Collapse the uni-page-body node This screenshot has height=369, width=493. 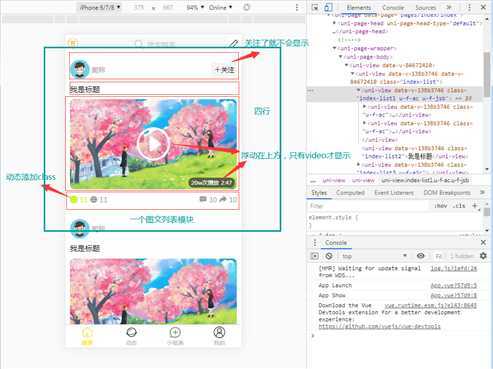point(340,57)
